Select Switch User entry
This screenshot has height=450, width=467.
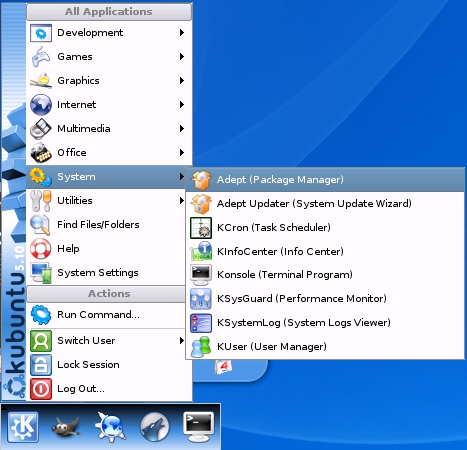tap(106, 341)
